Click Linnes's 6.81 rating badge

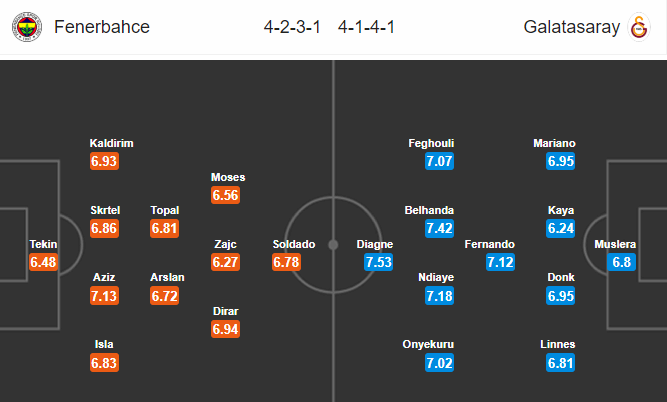561,363
